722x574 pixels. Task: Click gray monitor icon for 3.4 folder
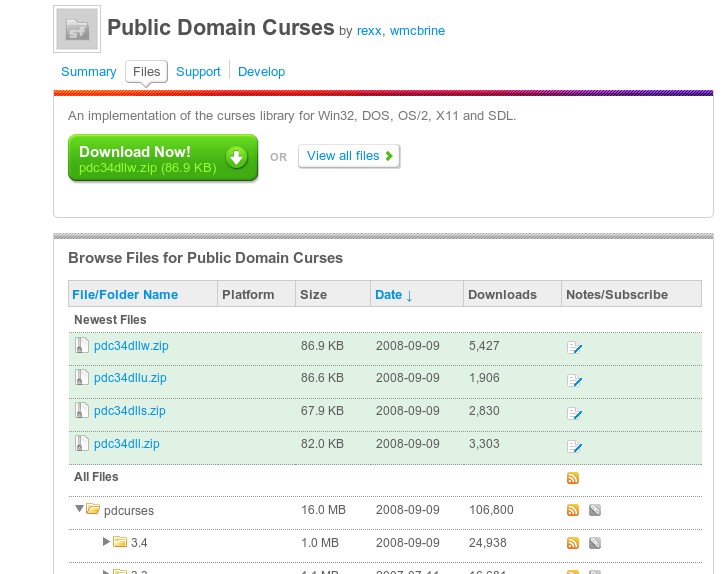coord(594,543)
